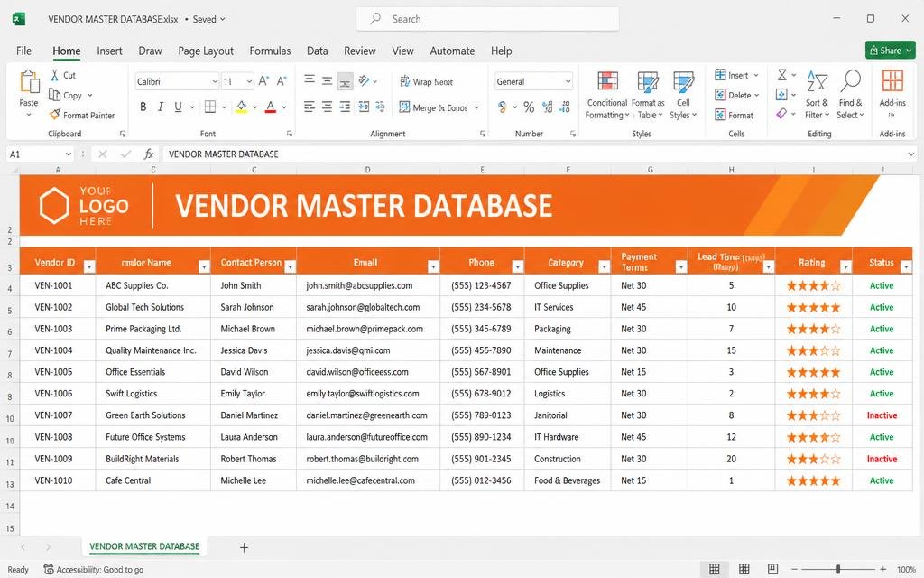Click the zoom slider handle
924x578 pixels.
838,569
